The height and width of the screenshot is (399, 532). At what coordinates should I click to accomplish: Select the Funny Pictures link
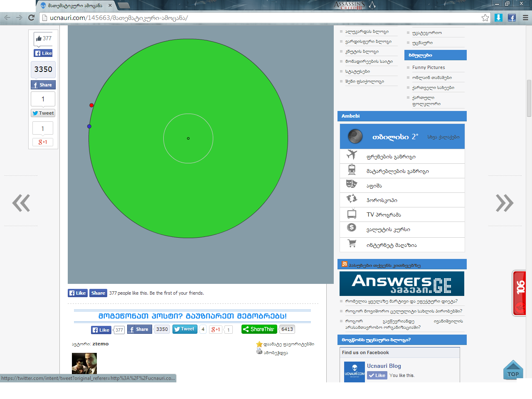[429, 67]
